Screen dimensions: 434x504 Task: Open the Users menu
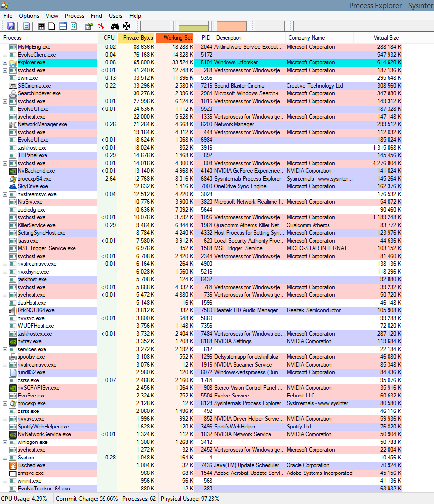(116, 16)
